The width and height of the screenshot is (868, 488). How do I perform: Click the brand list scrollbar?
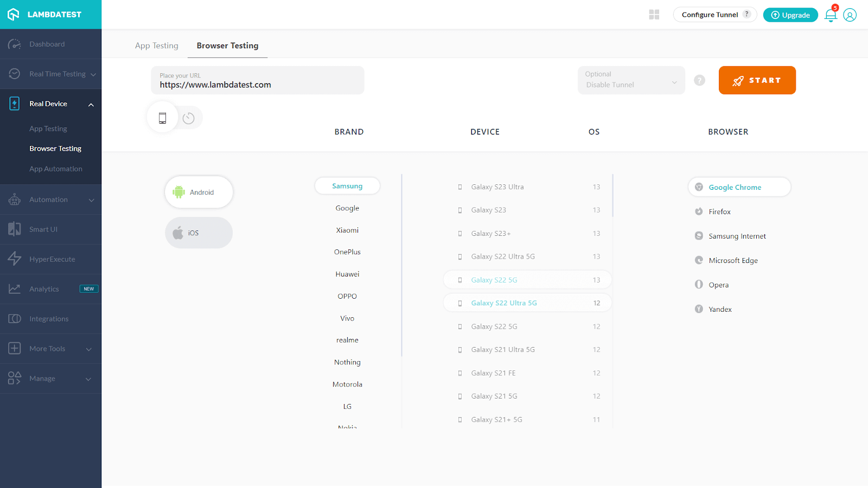click(401, 266)
